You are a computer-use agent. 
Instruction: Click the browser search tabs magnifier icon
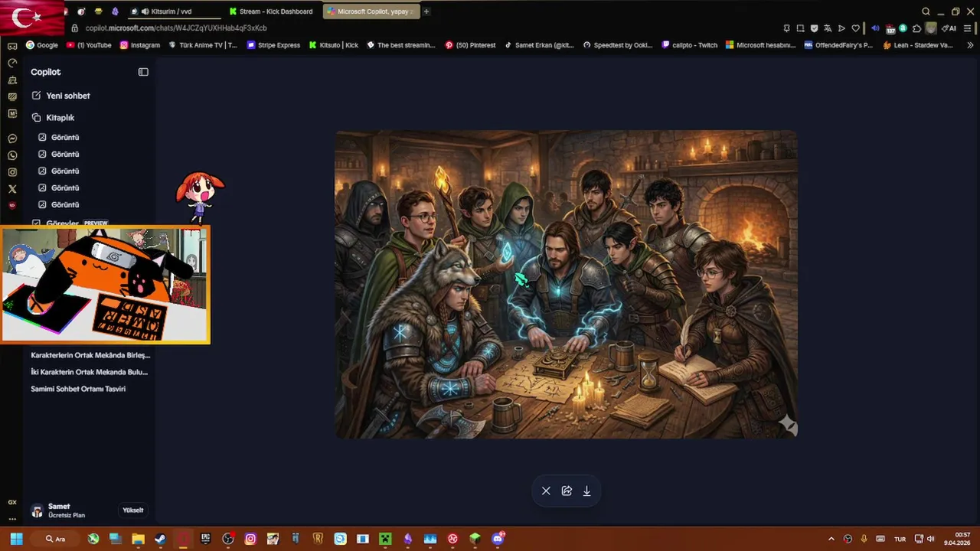coord(926,11)
